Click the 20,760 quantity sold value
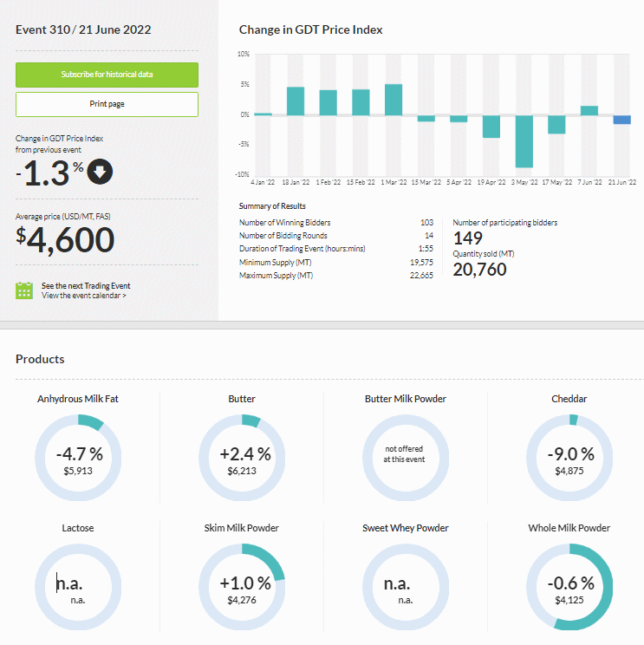 click(479, 270)
